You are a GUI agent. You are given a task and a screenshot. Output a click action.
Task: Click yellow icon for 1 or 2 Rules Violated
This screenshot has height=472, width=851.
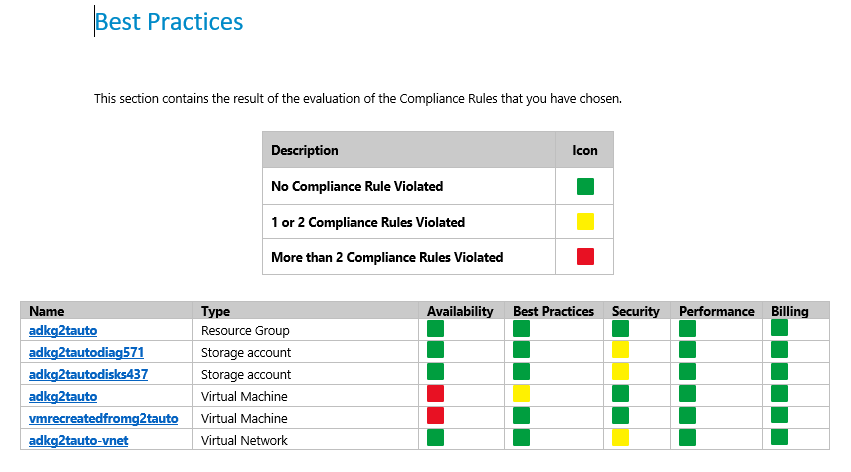[x=585, y=221]
